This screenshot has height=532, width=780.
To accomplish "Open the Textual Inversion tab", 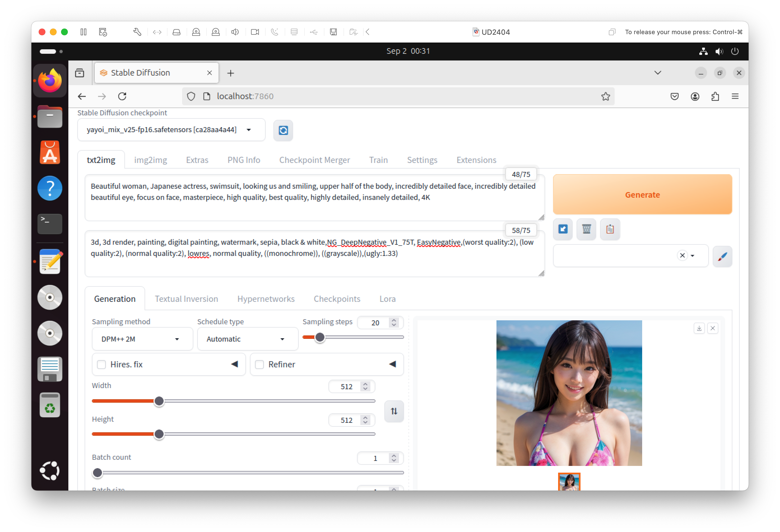I will pos(186,298).
